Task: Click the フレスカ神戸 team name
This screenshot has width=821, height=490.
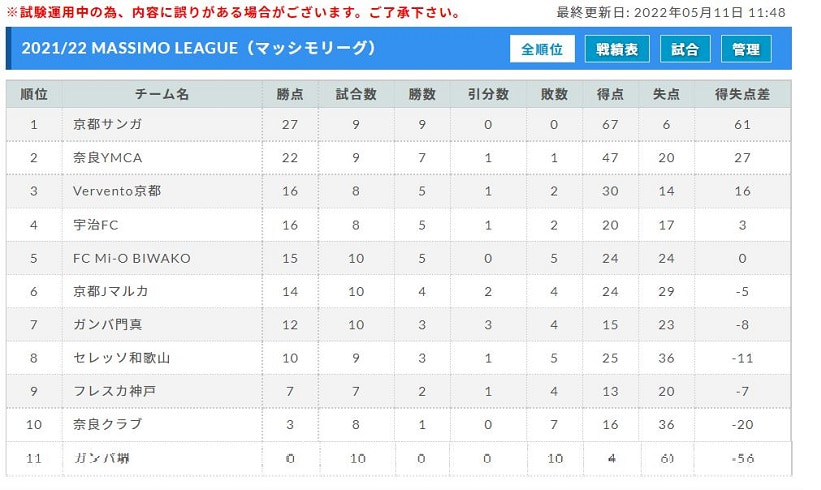Action: pyautogui.click(x=114, y=391)
